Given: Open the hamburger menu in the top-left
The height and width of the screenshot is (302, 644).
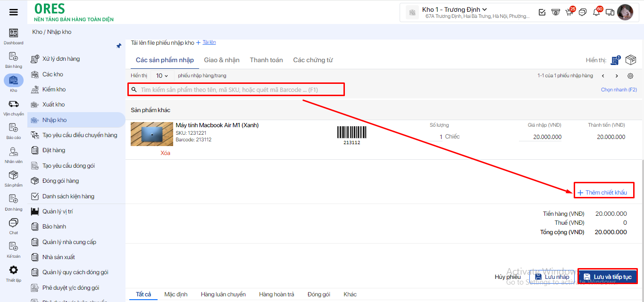Looking at the screenshot, I should [14, 12].
